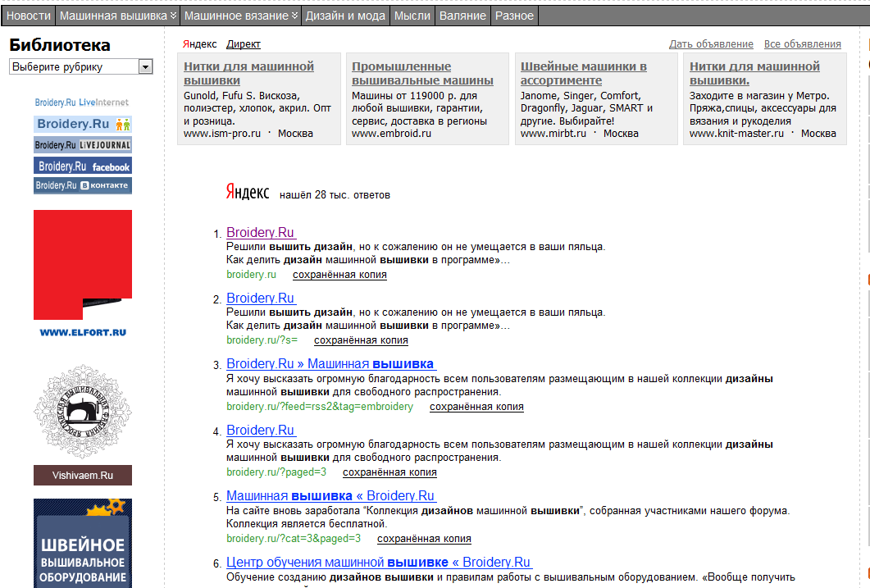Click the Библиотека heading
This screenshot has height=588, width=870.
click(60, 45)
